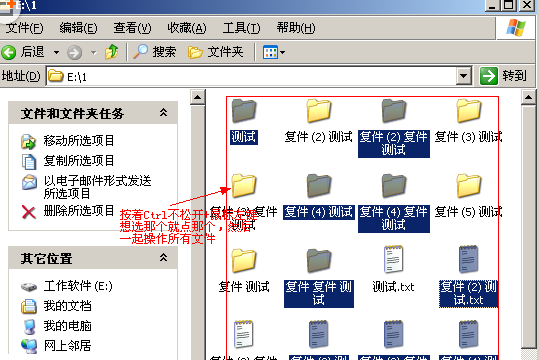Open the 文件(F) menu
539x360 pixels.
tap(24, 28)
